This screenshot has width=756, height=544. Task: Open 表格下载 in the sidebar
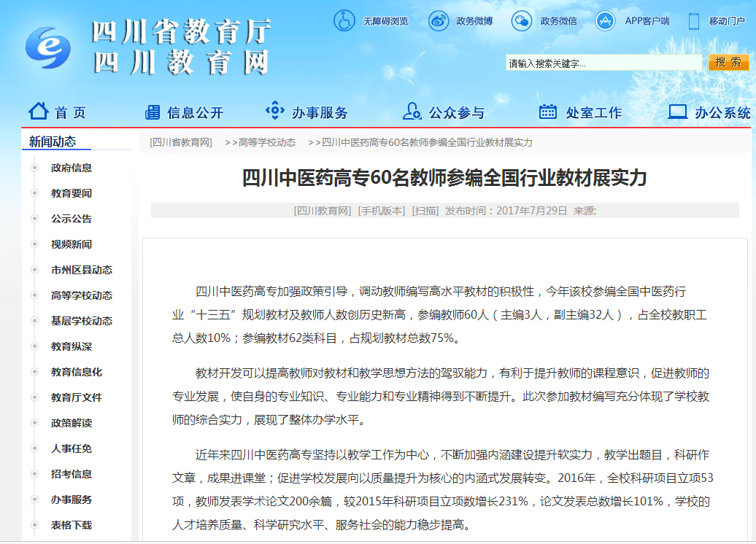pyautogui.click(x=72, y=525)
